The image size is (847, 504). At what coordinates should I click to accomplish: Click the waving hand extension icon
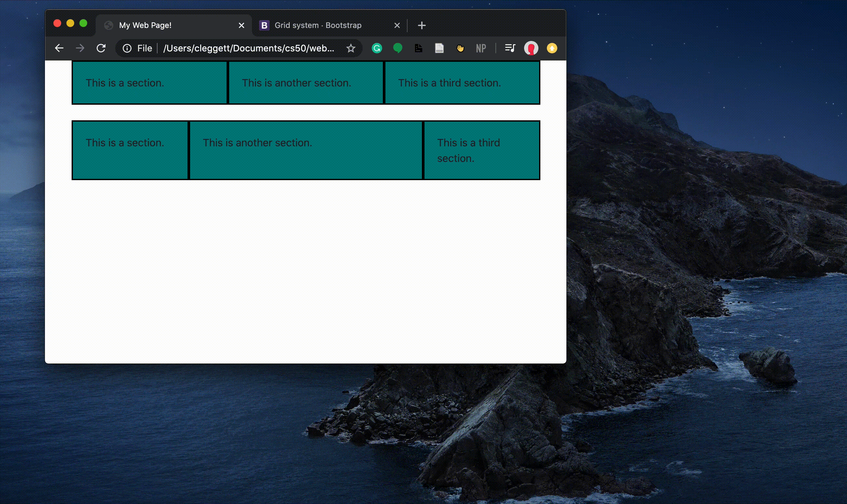[x=460, y=48]
